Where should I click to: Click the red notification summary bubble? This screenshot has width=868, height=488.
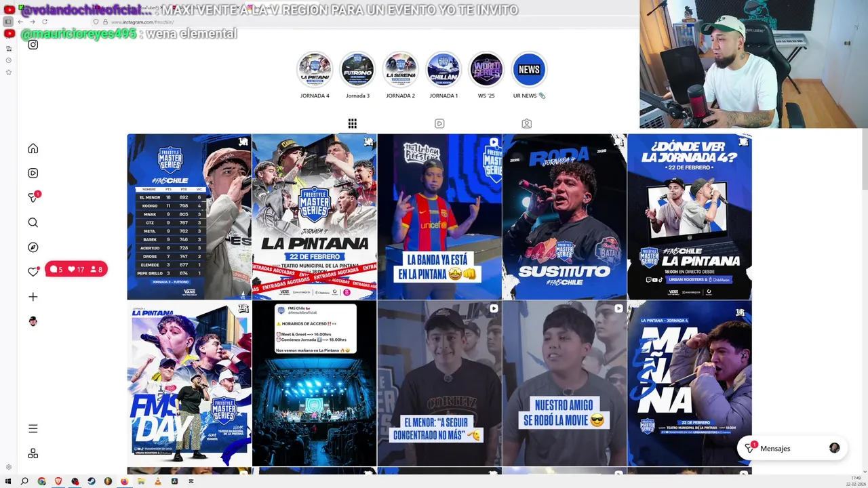(76, 269)
